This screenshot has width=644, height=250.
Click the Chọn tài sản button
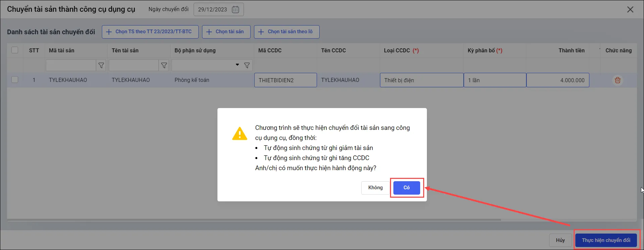(x=226, y=32)
